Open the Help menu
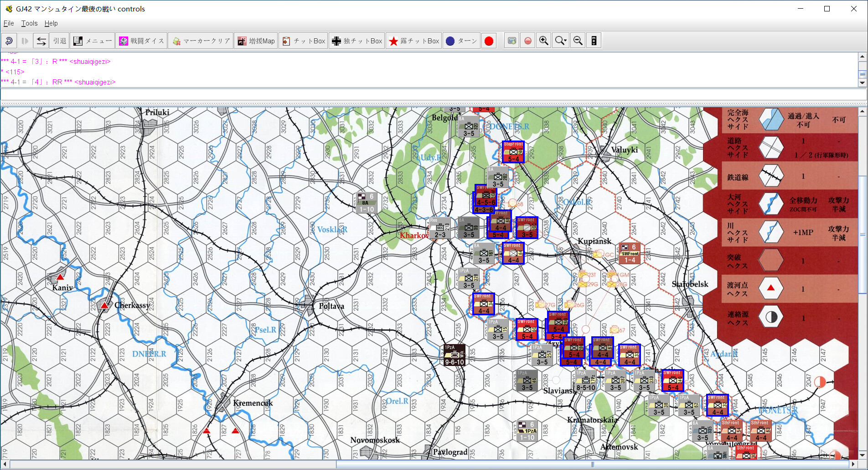 (51, 23)
